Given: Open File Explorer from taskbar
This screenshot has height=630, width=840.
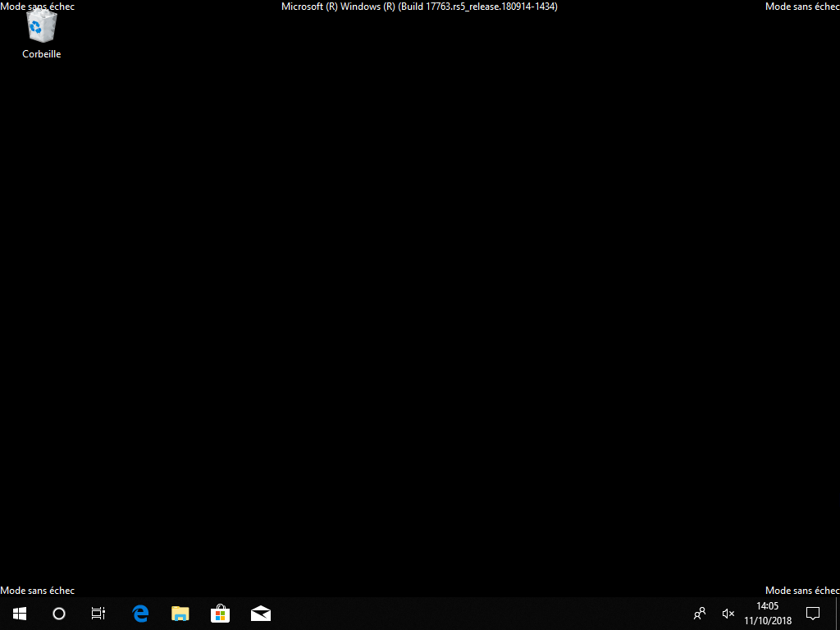Looking at the screenshot, I should (x=180, y=614).
